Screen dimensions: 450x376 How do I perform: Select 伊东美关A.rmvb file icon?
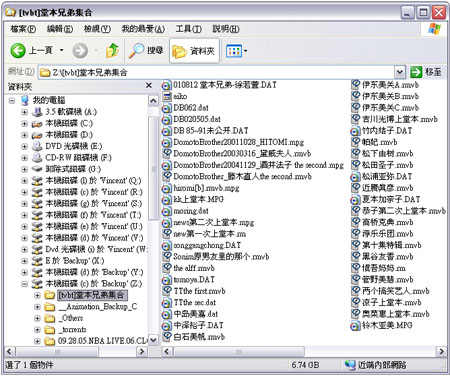coord(356,85)
